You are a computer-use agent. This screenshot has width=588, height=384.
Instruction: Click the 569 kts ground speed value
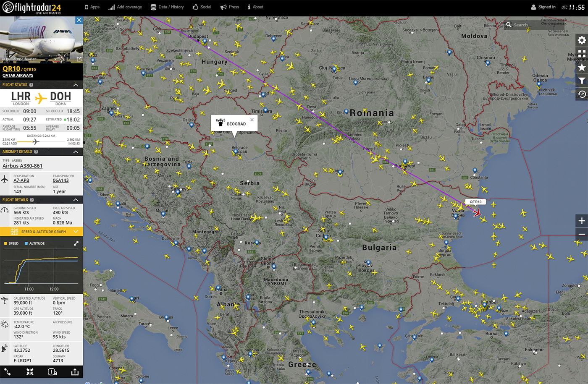click(x=21, y=212)
